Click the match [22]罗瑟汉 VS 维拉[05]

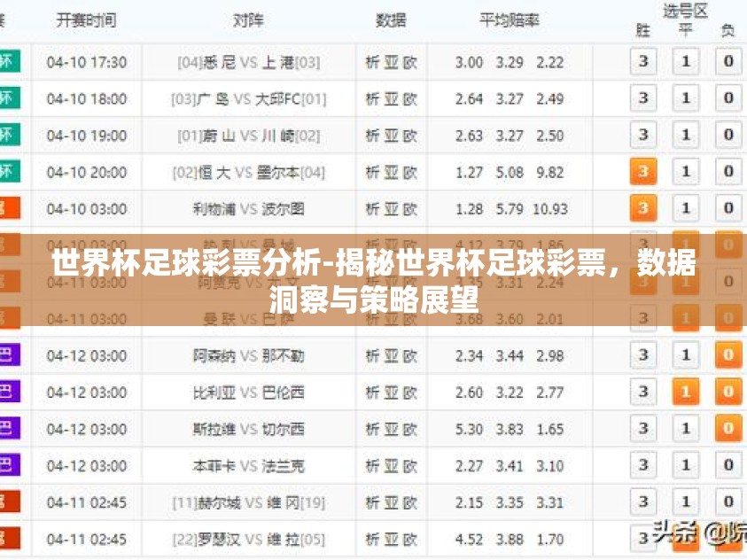[249, 540]
